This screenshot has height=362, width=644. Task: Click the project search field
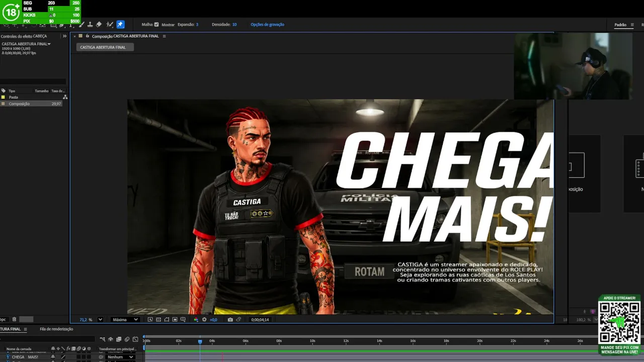pyautogui.click(x=33, y=81)
